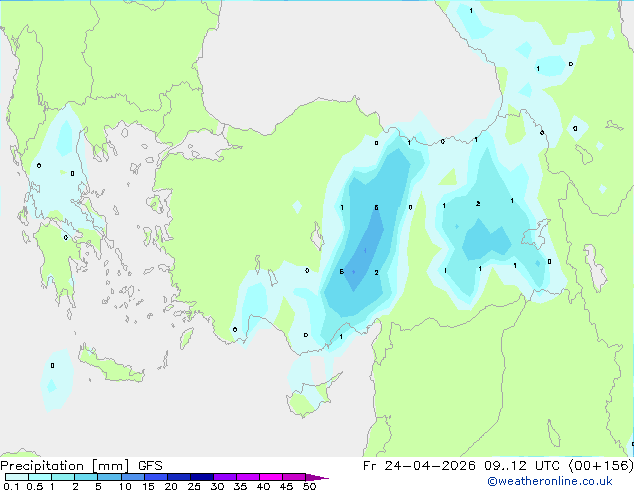Click the over-50 mm legend arrow tip
This screenshot has height=490, width=634.
(317, 477)
